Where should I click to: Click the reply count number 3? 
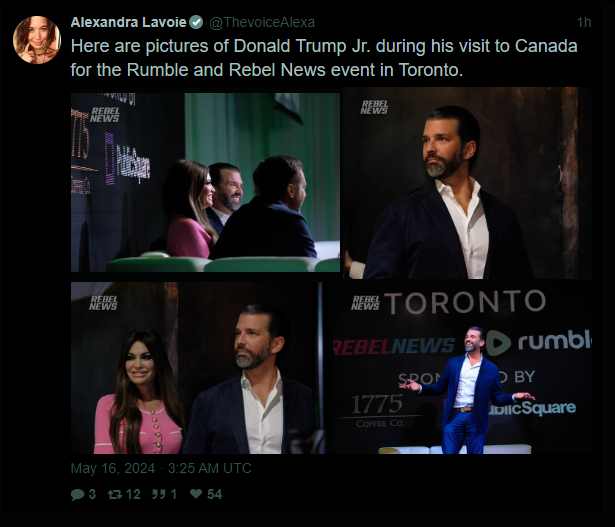92,494
